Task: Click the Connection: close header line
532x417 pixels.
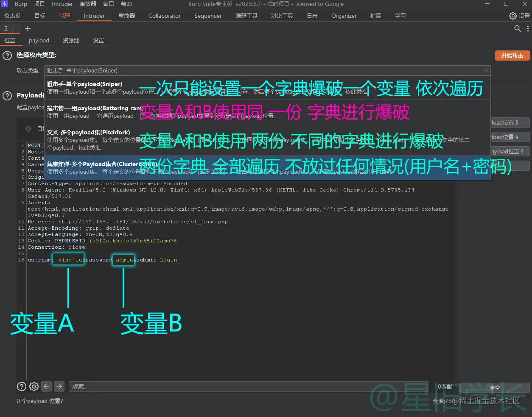Action: [x=56, y=247]
